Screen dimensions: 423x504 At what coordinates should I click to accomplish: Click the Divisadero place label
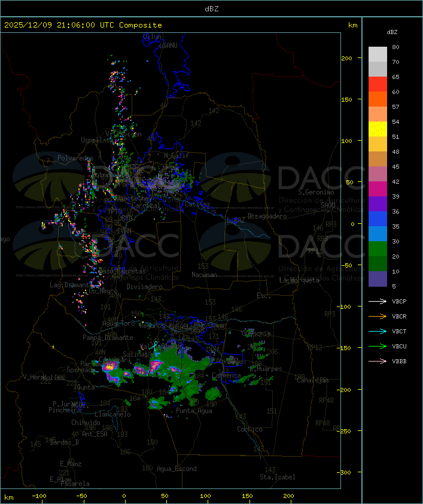pos(144,286)
